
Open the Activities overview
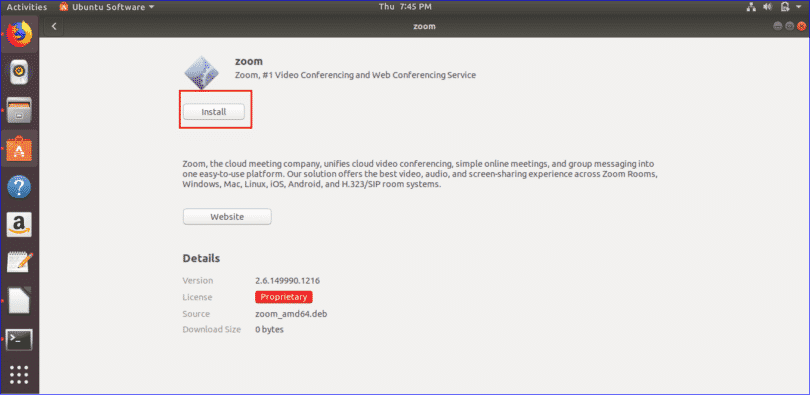(x=26, y=7)
